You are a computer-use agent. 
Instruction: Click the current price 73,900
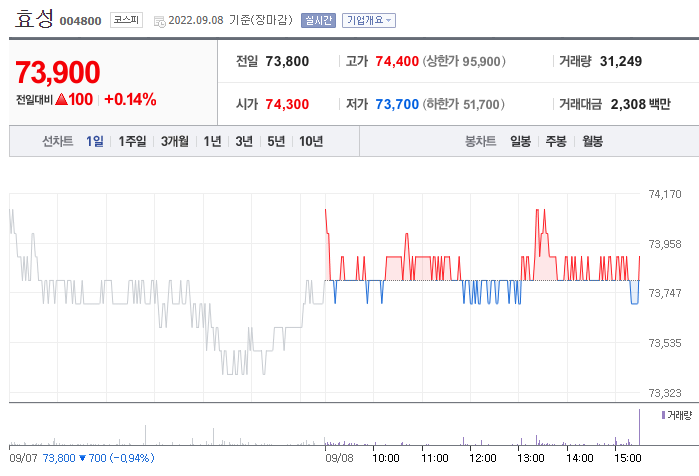click(58, 72)
